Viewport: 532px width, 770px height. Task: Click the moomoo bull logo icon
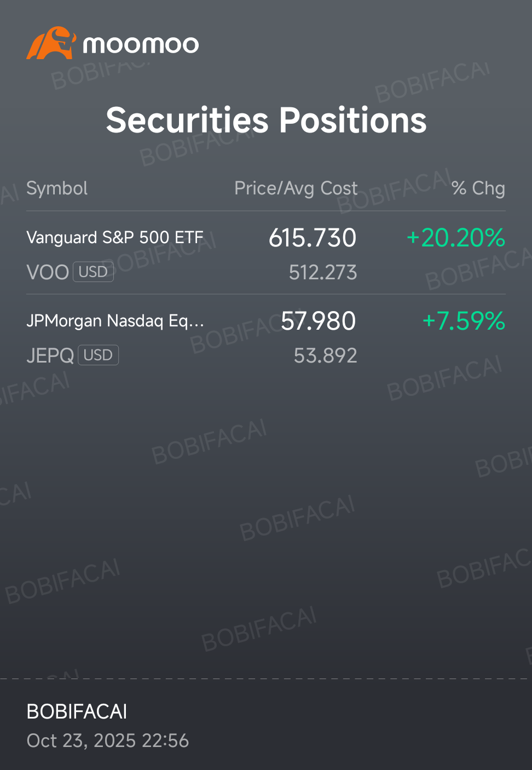[51, 43]
